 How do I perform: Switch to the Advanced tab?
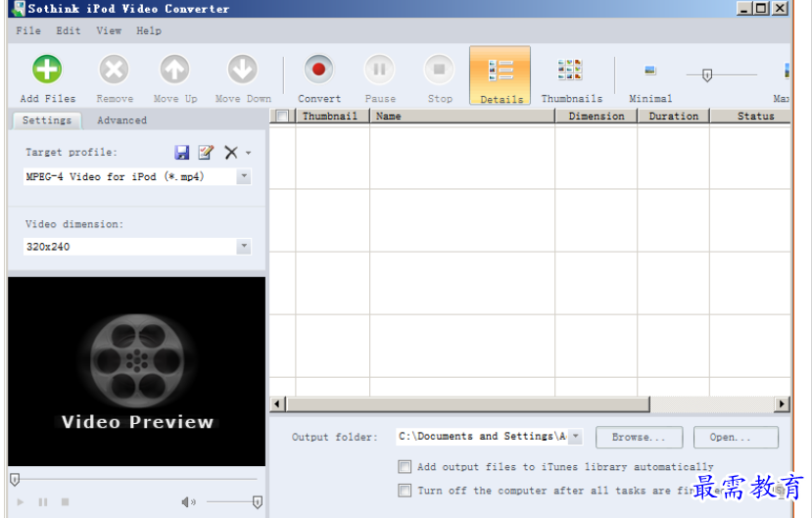click(x=121, y=120)
